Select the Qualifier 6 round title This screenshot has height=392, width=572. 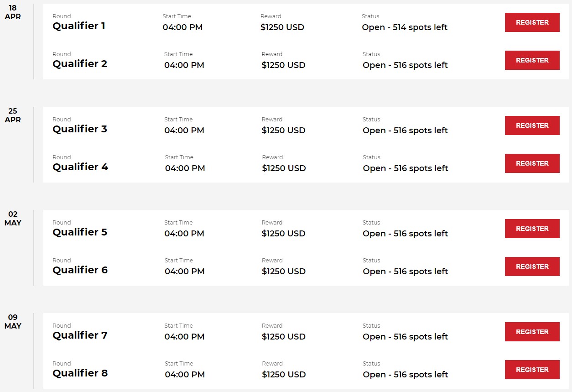click(80, 270)
